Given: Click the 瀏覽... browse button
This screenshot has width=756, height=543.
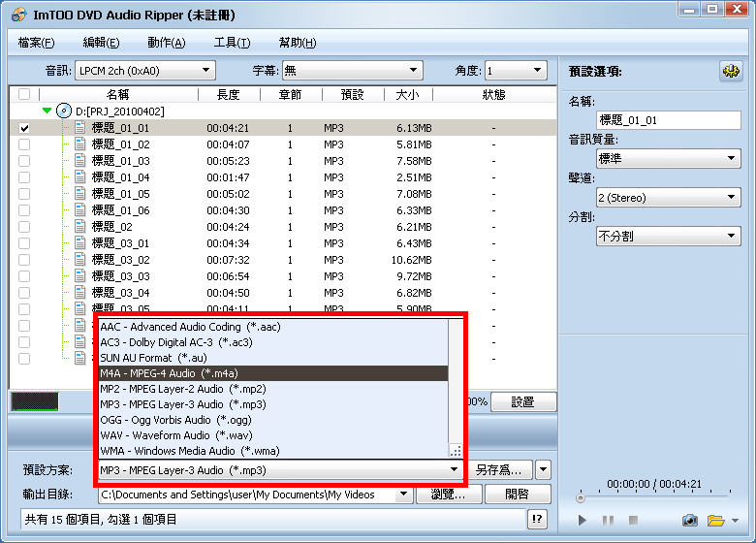Looking at the screenshot, I should [449, 495].
